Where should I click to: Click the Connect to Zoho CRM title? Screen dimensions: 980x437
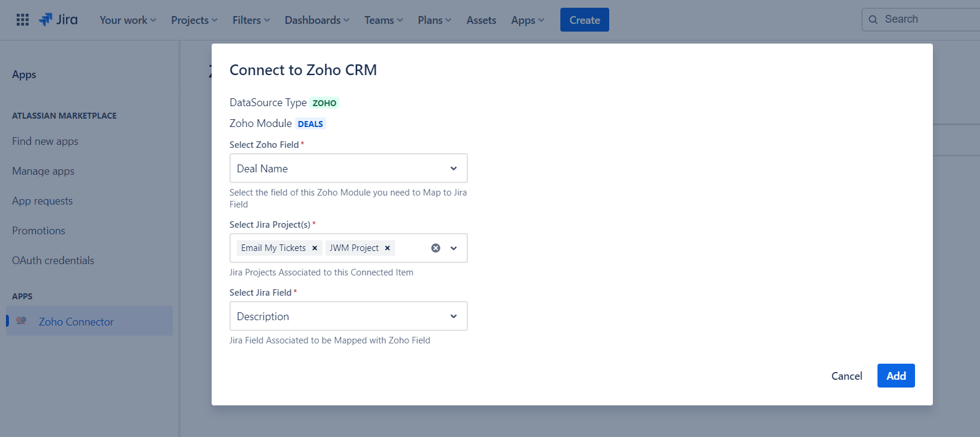pyautogui.click(x=303, y=70)
